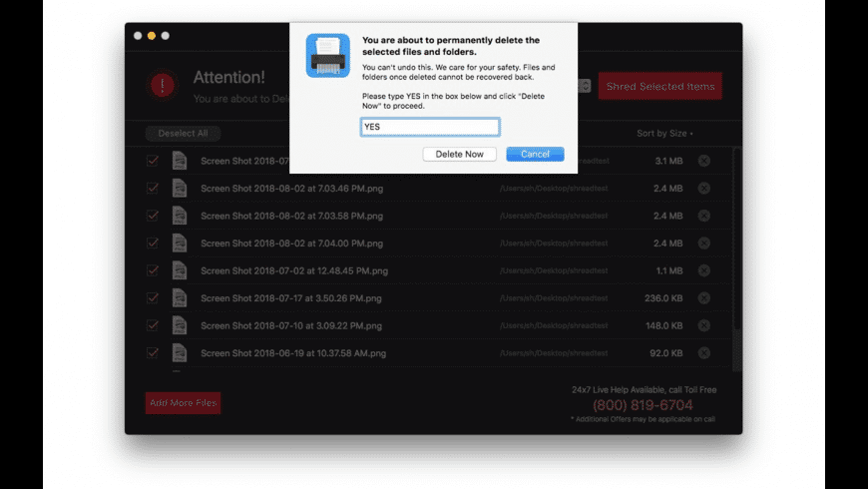
Task: Click the phone number (800) 819-6704
Action: pos(643,405)
